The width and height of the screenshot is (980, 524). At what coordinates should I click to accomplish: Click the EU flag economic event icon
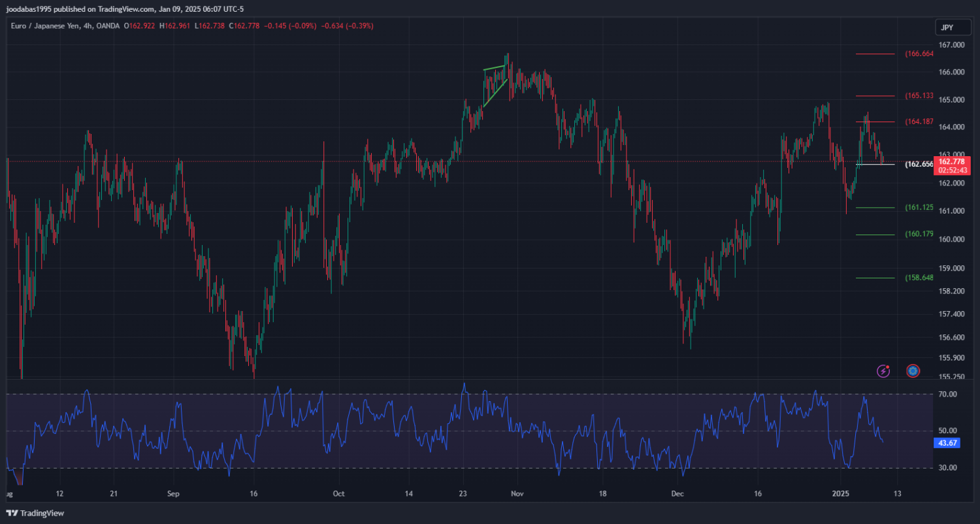(x=913, y=371)
